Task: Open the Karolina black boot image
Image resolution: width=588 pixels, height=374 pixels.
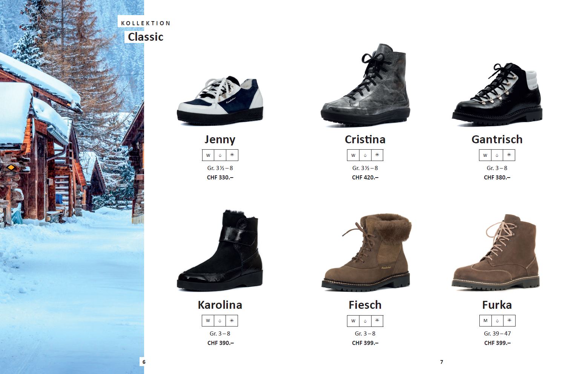Action: [x=220, y=250]
